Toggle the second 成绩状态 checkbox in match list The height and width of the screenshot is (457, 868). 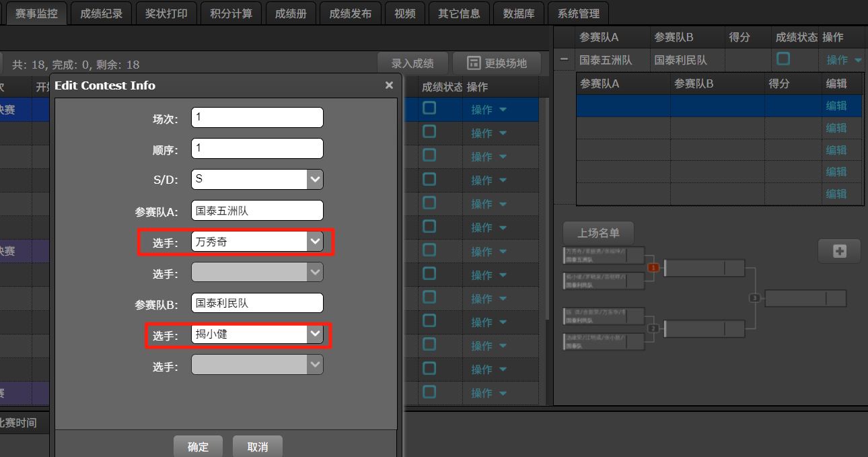429,133
